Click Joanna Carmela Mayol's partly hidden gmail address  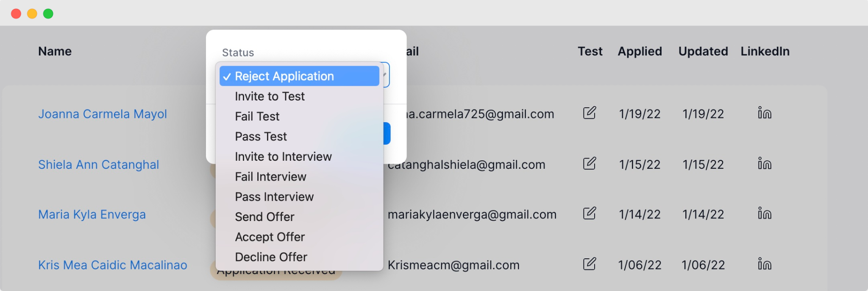(481, 114)
